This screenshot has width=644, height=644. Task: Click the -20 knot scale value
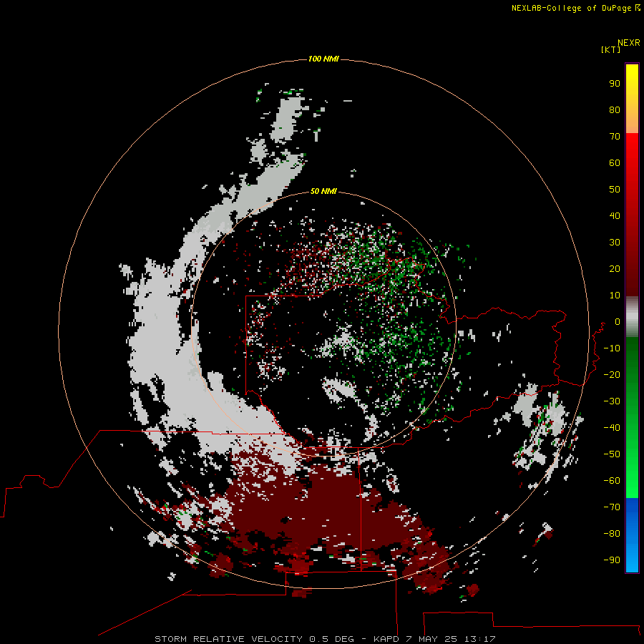(x=612, y=374)
